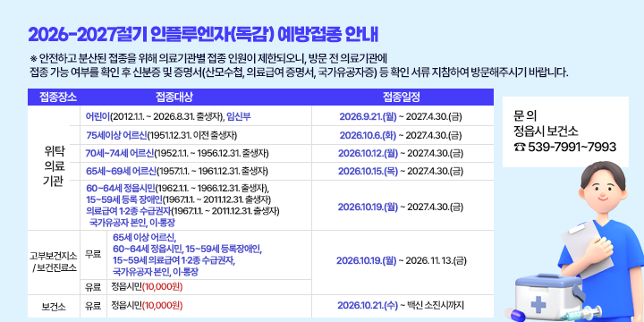
Task: Click the 접종대상 column header
Action: pos(174,97)
